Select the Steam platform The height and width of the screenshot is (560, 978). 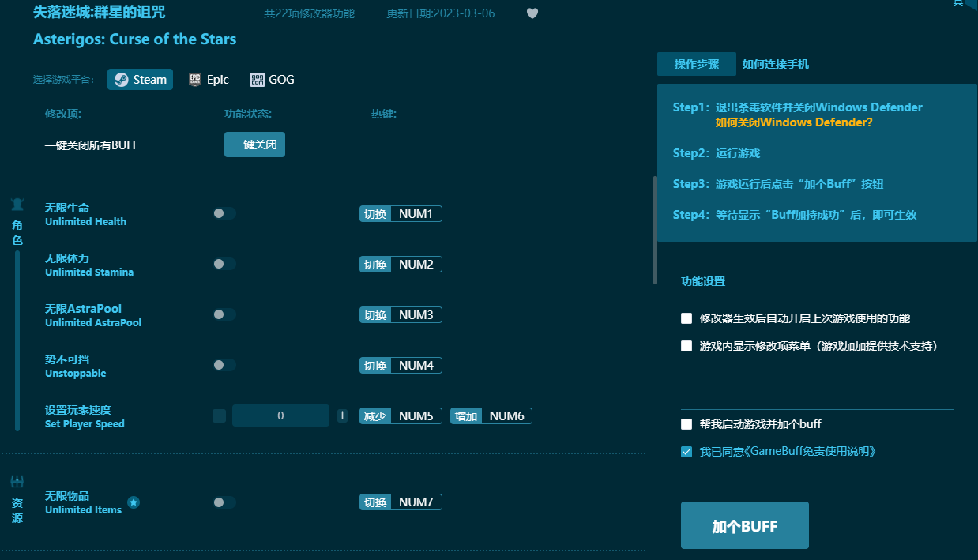[141, 79]
